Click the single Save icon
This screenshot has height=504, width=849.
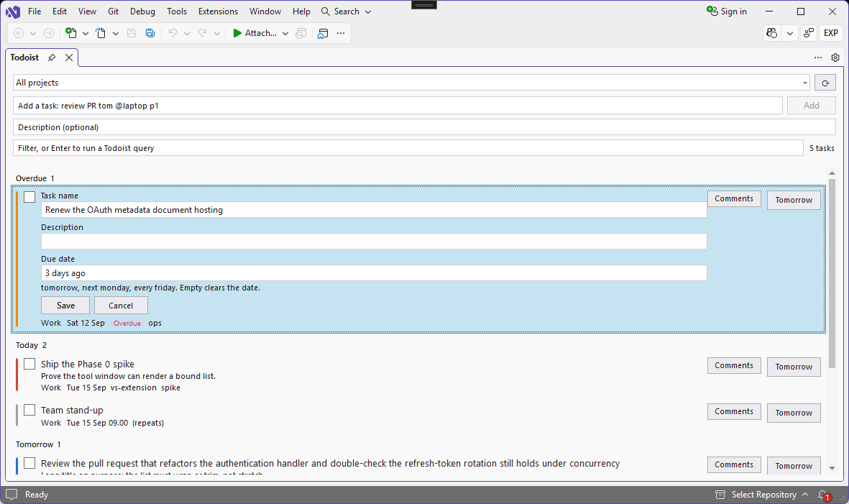pyautogui.click(x=131, y=33)
